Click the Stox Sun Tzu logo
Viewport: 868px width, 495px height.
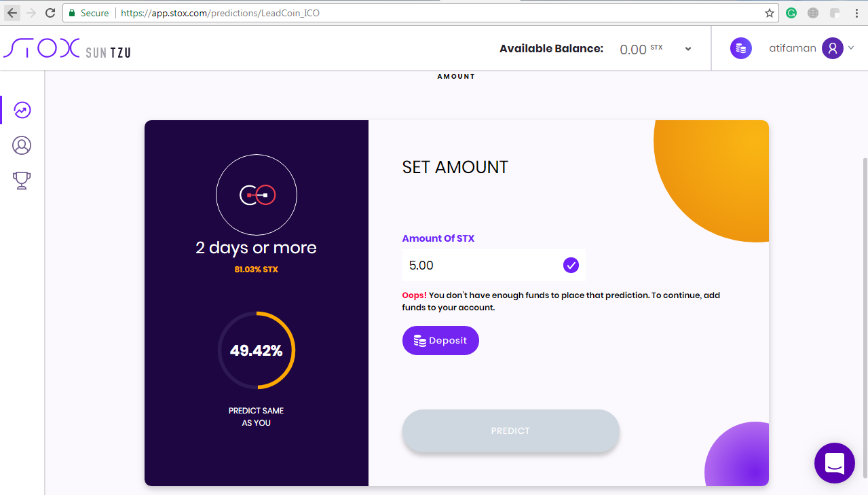[x=67, y=49]
